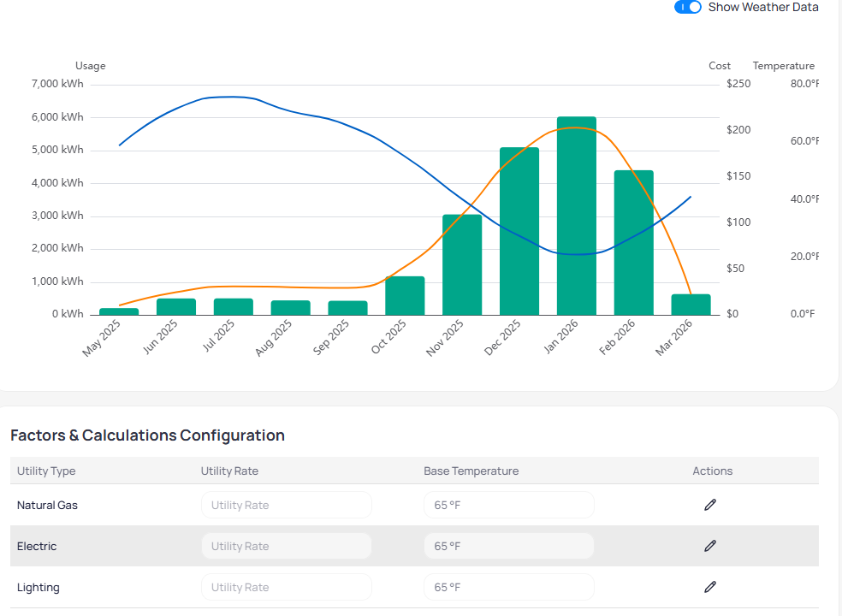This screenshot has width=842, height=616.
Task: Select the Dec 2025 usage bar
Action: (x=519, y=232)
